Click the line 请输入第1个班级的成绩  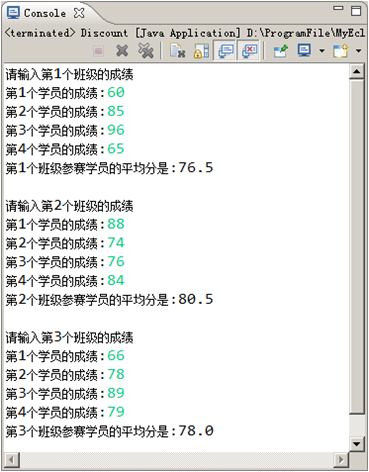click(69, 74)
